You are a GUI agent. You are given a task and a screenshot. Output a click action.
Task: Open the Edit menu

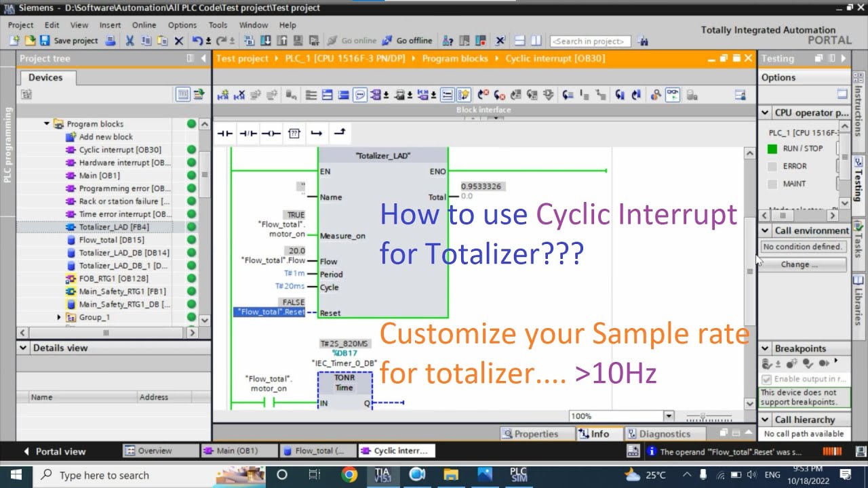pyautogui.click(x=52, y=25)
